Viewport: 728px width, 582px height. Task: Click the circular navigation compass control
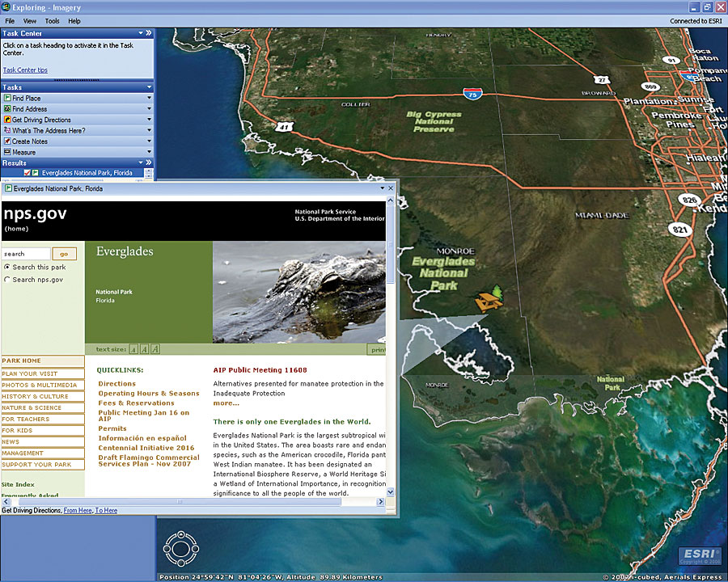(180, 547)
